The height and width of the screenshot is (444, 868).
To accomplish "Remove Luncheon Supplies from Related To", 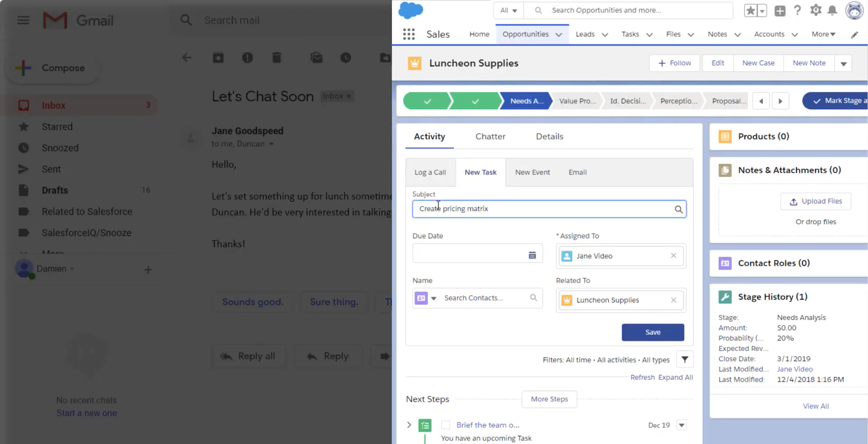I will click(x=674, y=300).
